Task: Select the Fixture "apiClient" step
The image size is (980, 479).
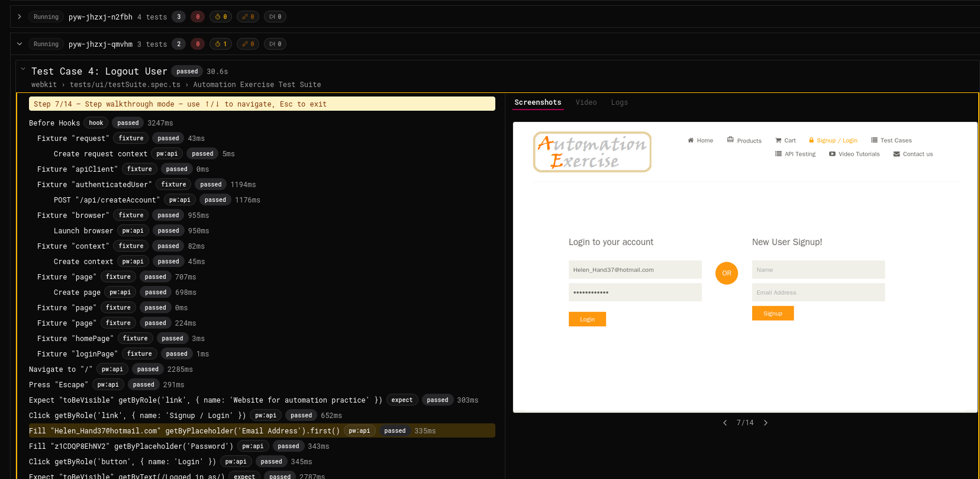Action: [262, 169]
